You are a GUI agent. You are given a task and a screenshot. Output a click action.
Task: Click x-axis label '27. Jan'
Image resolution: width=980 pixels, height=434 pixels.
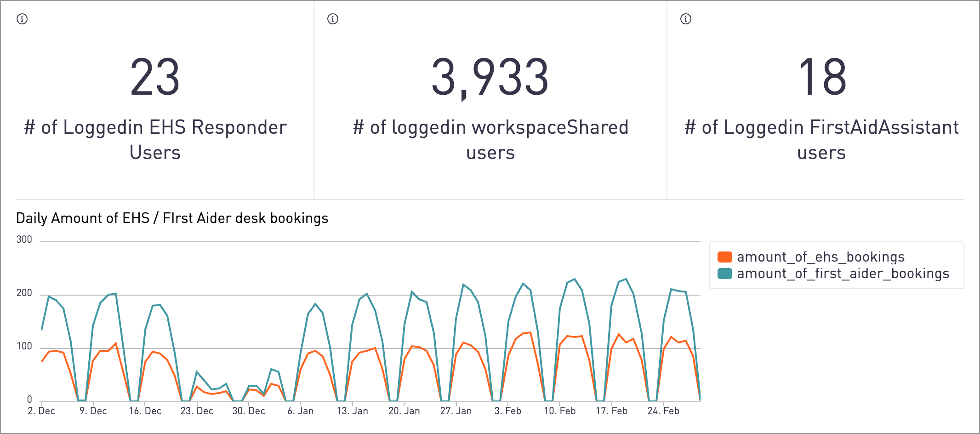[456, 411]
